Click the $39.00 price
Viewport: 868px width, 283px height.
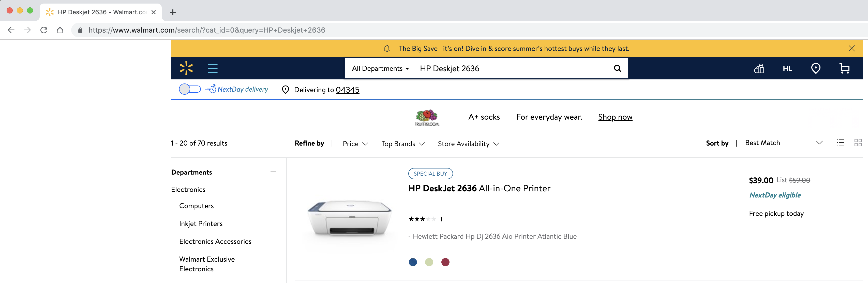[x=761, y=180]
